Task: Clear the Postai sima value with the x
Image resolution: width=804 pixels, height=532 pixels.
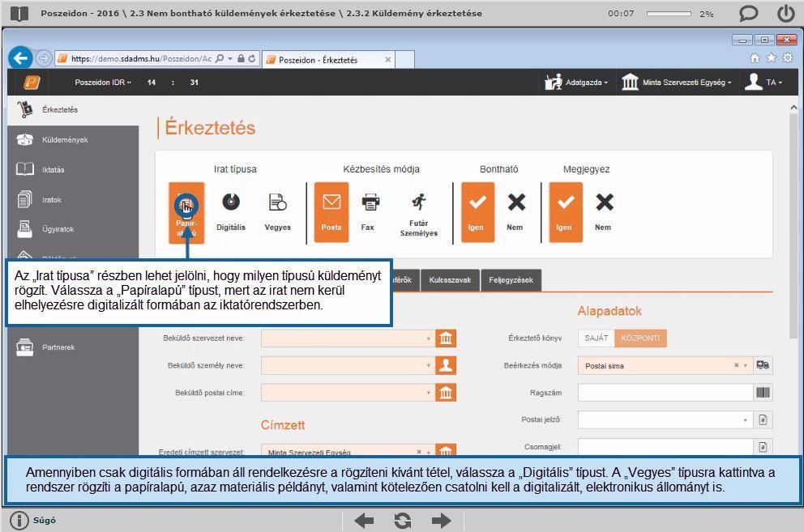Action: (736, 365)
